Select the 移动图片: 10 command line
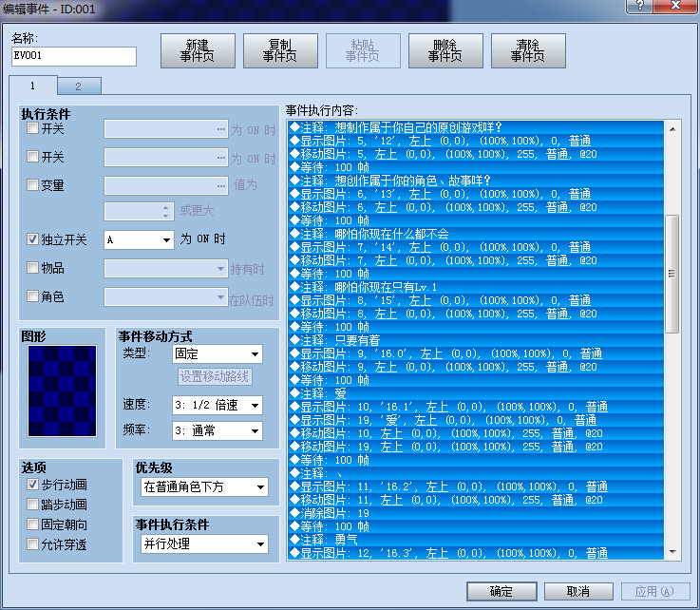 point(476,433)
